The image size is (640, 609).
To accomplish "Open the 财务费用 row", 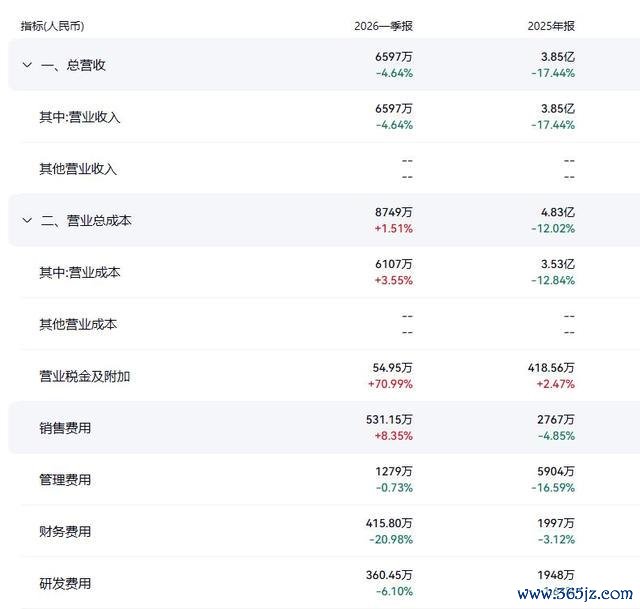I will pos(324,531).
